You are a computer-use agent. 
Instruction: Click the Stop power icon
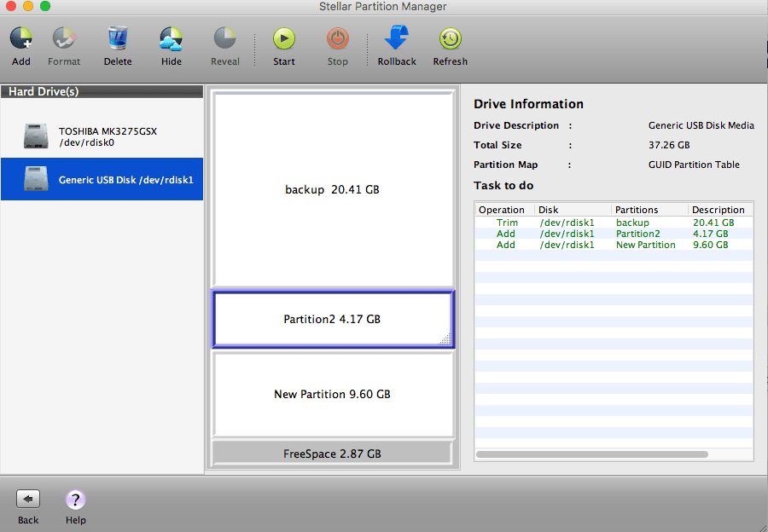(x=337, y=38)
